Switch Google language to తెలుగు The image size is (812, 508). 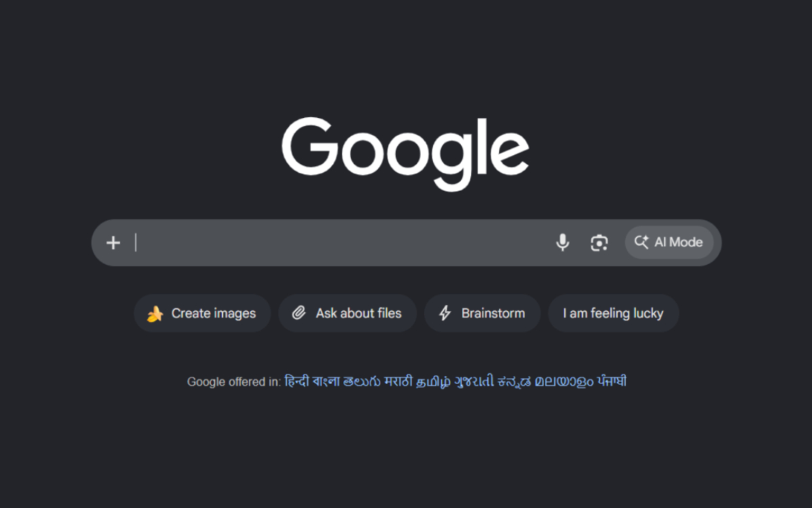pos(363,381)
